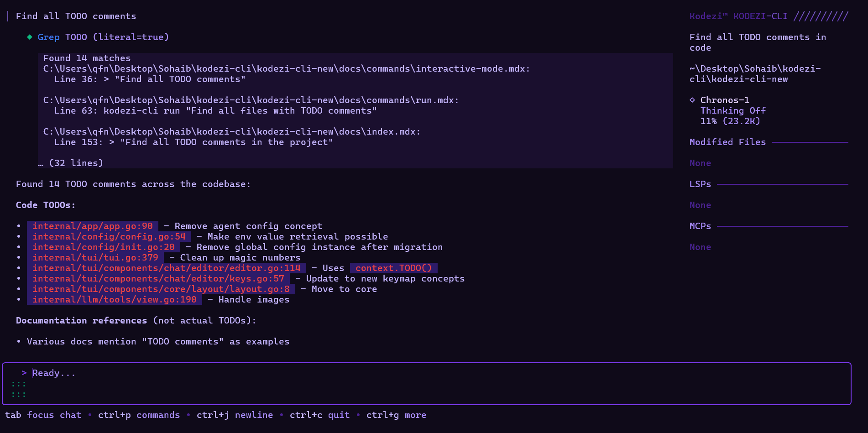Open the internal/llm/tools/view.go:190 file link
868x433 pixels.
click(x=114, y=300)
